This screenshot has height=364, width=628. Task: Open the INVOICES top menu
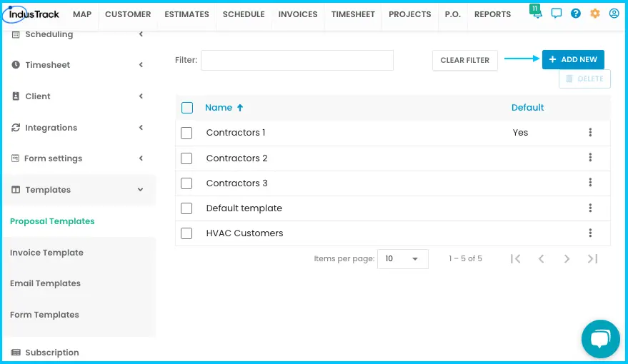[x=298, y=14]
